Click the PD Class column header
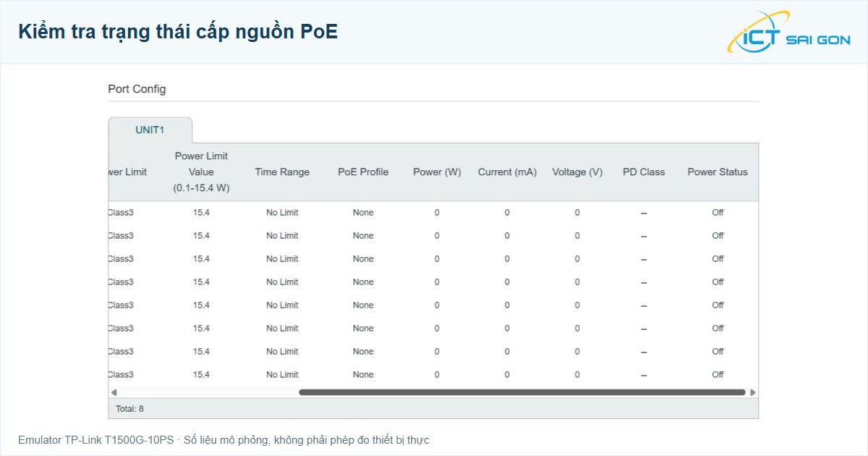 tap(644, 172)
